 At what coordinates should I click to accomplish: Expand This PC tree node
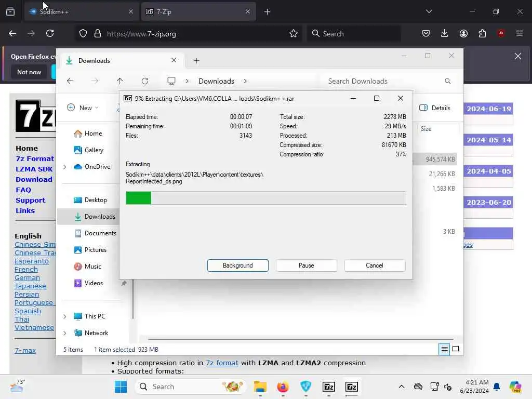[x=65, y=316]
